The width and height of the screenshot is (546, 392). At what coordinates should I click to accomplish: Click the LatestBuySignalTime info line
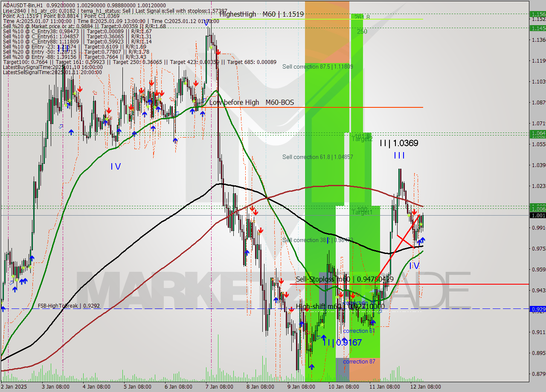tap(52, 67)
